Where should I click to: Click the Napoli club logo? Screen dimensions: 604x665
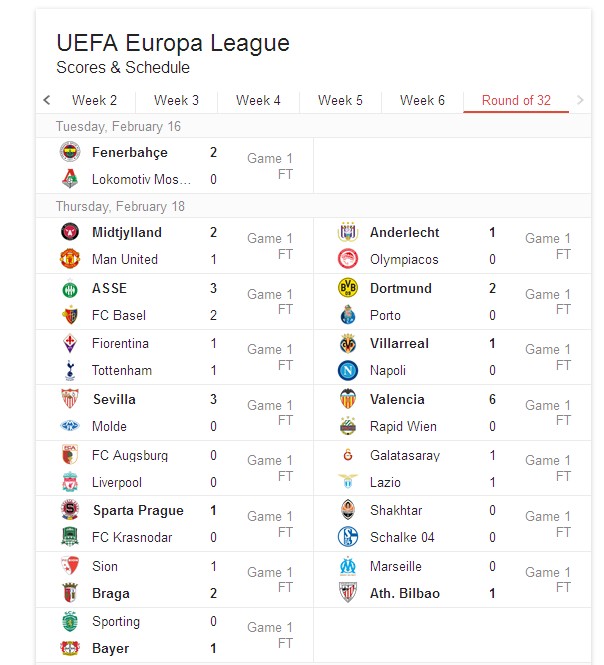[347, 370]
